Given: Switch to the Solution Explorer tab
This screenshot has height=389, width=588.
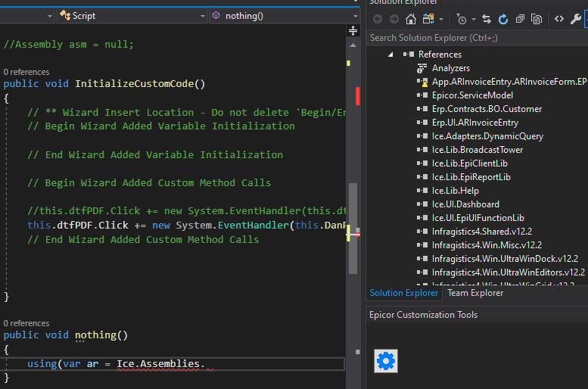Looking at the screenshot, I should (404, 293).
